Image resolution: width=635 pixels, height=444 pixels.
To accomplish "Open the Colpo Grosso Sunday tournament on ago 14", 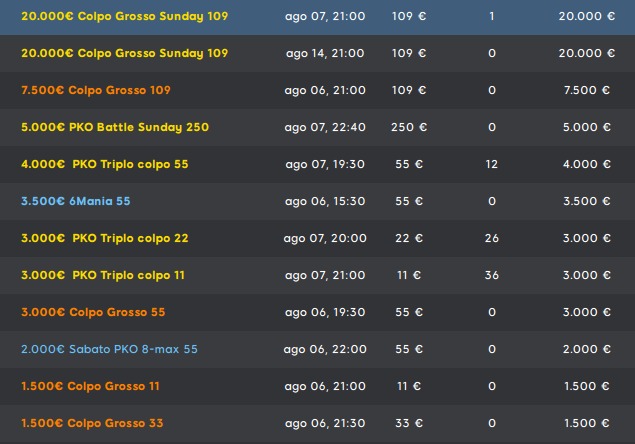I will coord(318,53).
